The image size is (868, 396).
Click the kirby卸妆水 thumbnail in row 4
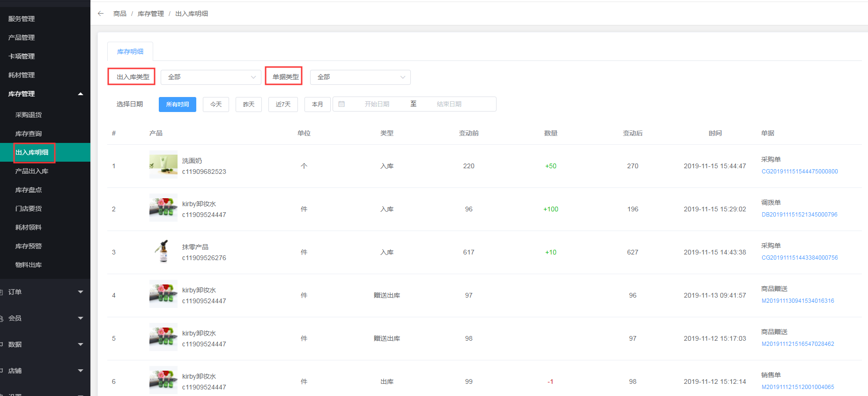click(x=163, y=294)
